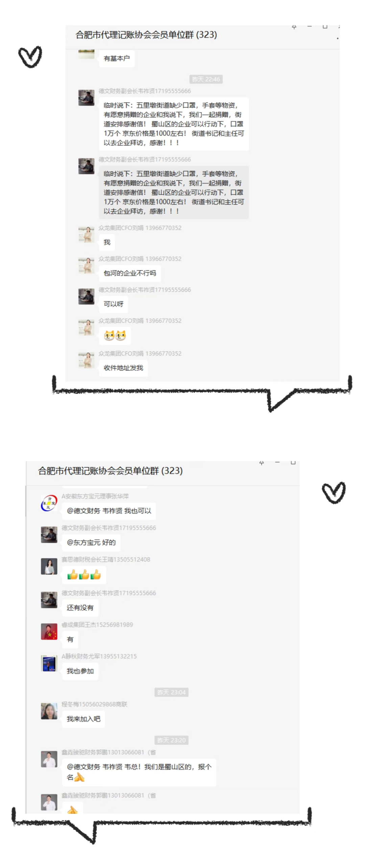This screenshot has width=365, height=868.
Task: Click the 睿成集团王杰 red flag avatar
Action: tap(49, 632)
